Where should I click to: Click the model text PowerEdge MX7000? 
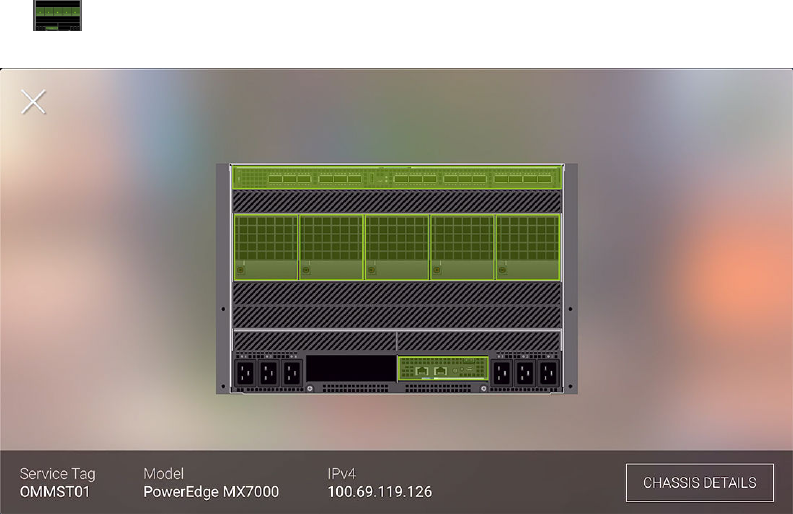point(211,492)
